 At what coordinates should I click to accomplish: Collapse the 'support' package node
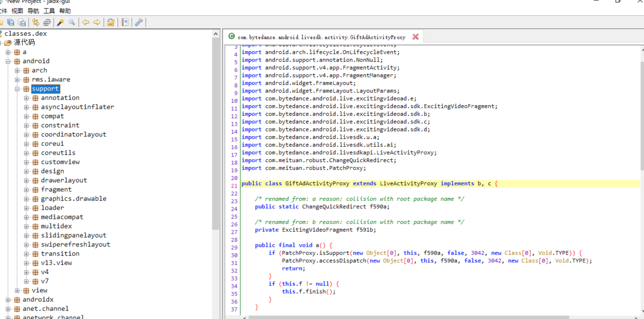point(17,89)
